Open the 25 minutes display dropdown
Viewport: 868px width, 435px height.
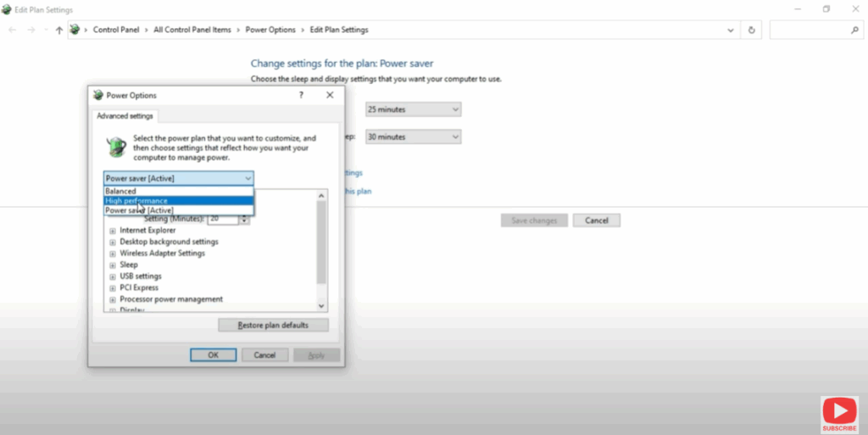pyautogui.click(x=413, y=109)
